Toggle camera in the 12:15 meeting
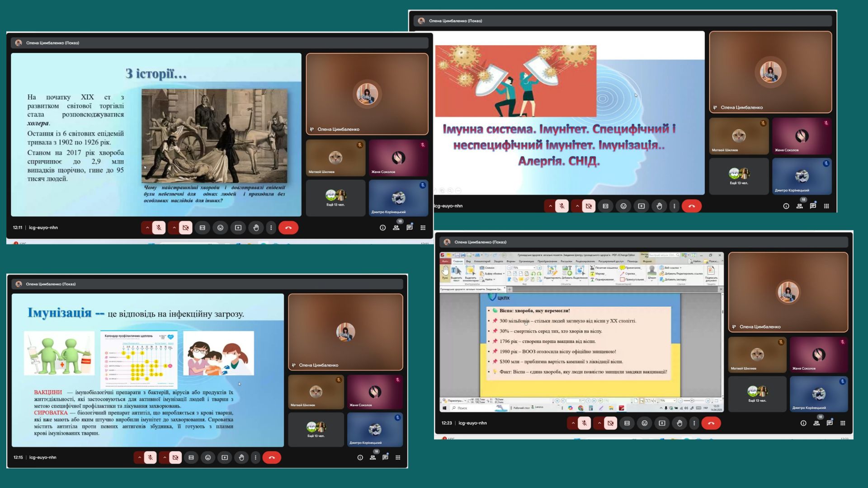Viewport: 868px width, 488px height. 175,458
